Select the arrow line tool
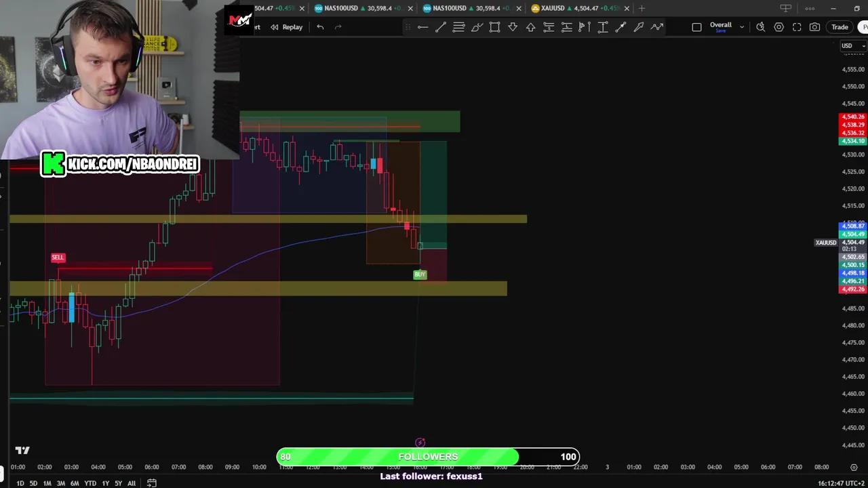 tap(638, 27)
